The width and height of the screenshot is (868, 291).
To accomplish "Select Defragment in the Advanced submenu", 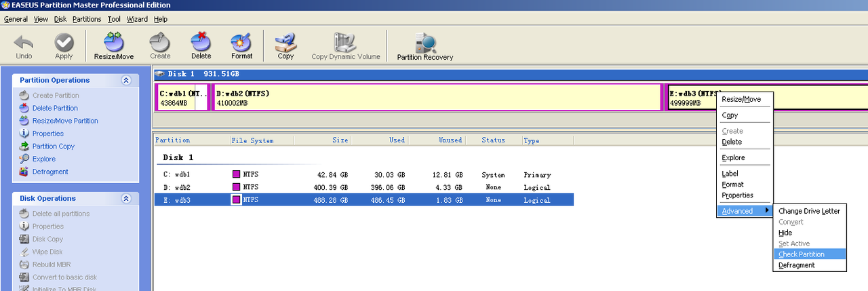I will (x=810, y=265).
